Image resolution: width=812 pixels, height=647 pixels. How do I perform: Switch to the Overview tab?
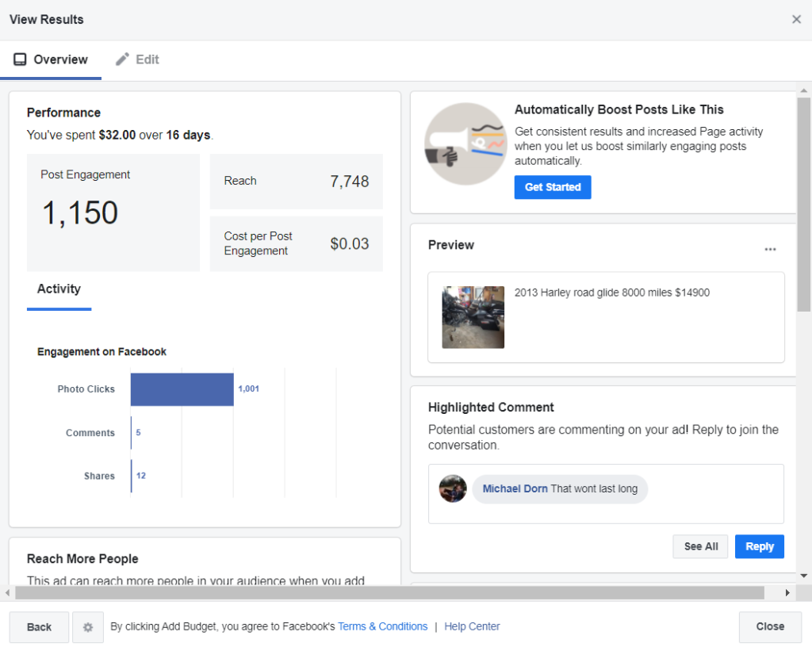51,59
